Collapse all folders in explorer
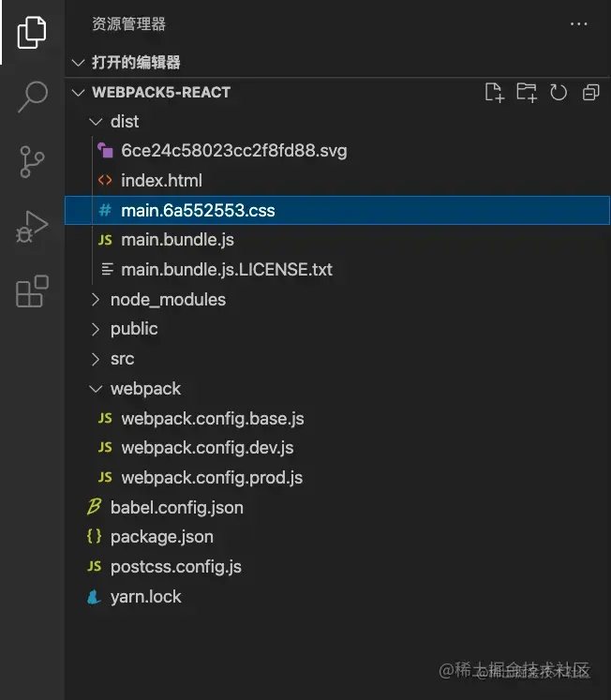 pyautogui.click(x=591, y=93)
